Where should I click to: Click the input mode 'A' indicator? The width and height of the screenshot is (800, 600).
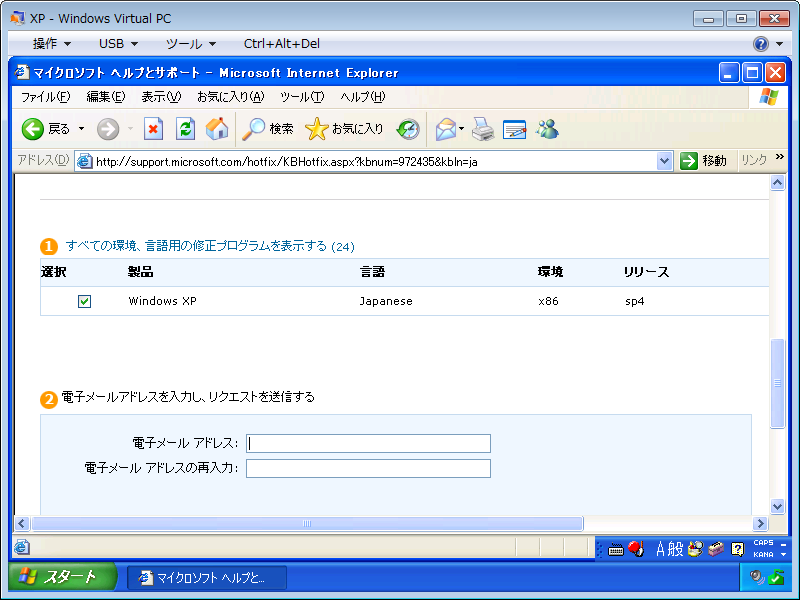[x=661, y=549]
